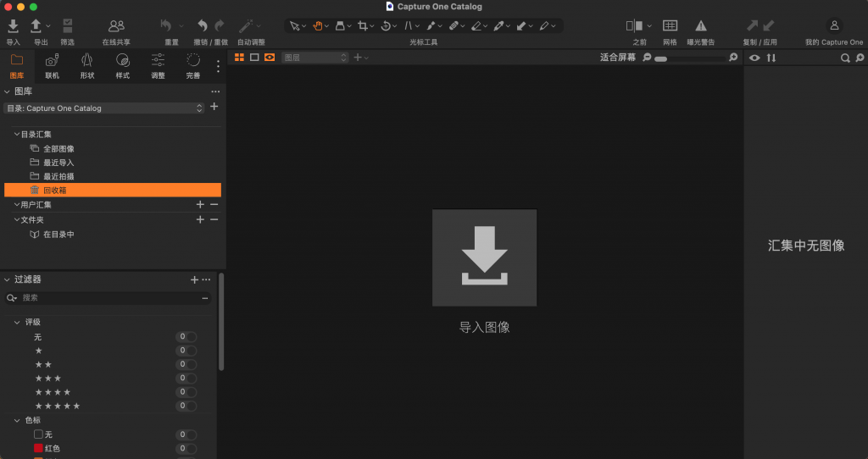Select 最近拍摄 collection
The width and height of the screenshot is (868, 459).
coord(58,176)
